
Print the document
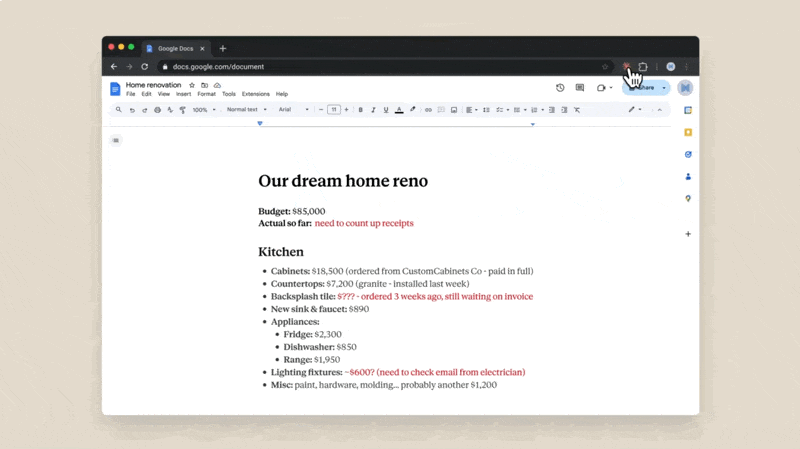158,110
